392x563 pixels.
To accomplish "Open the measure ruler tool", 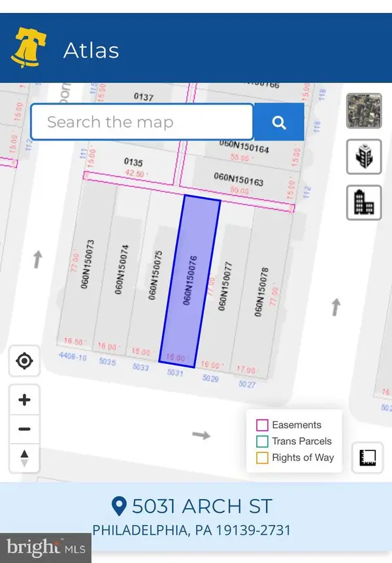I will pyautogui.click(x=368, y=458).
